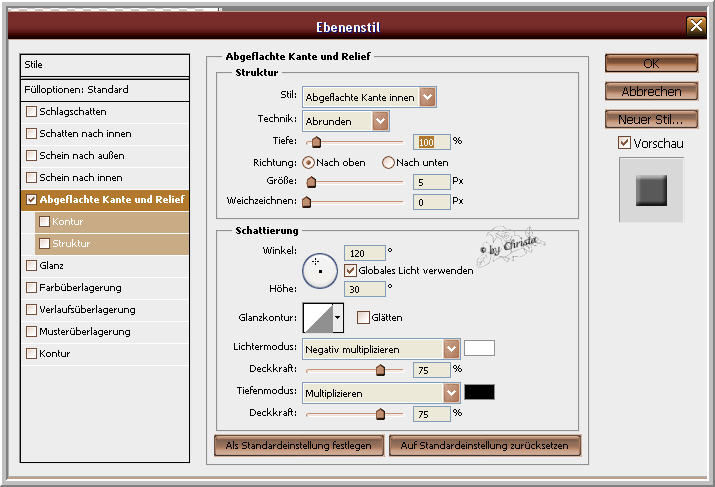This screenshot has height=487, width=715.
Task: Select Fülloptionen: Standard entry
Action: tap(105, 90)
